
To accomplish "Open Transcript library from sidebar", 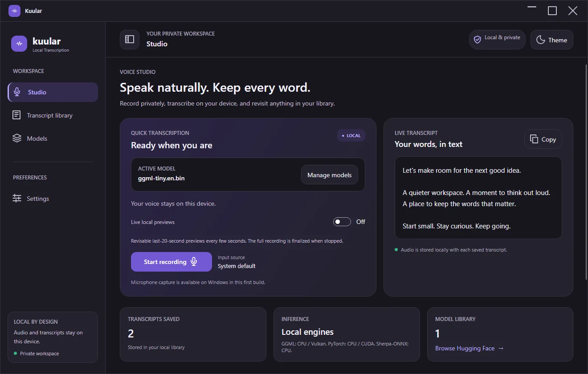I will [x=53, y=115].
